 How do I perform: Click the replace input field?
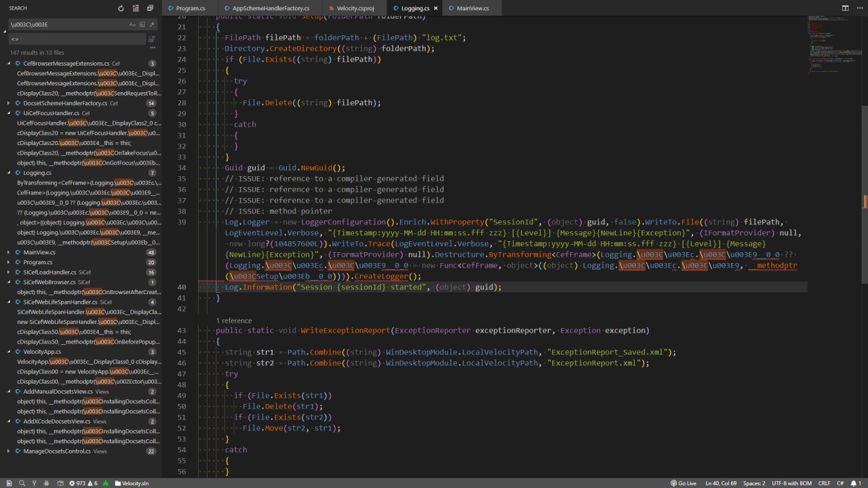tap(75, 39)
